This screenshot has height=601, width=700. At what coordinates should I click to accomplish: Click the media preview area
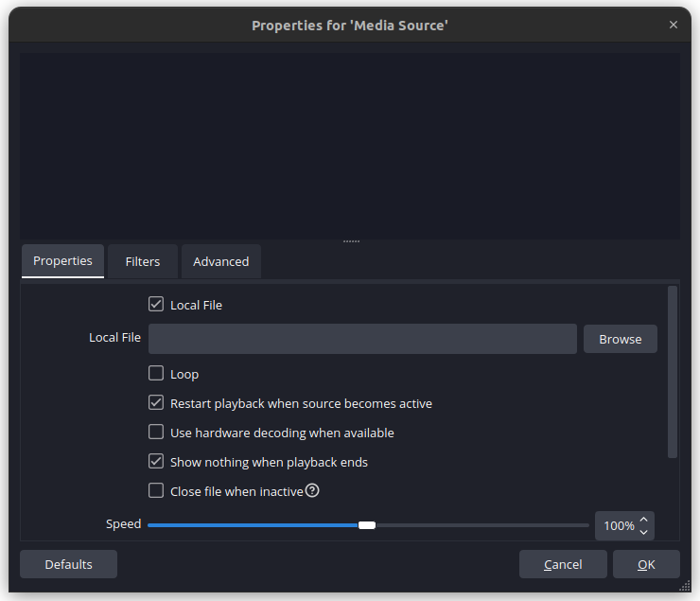350,146
